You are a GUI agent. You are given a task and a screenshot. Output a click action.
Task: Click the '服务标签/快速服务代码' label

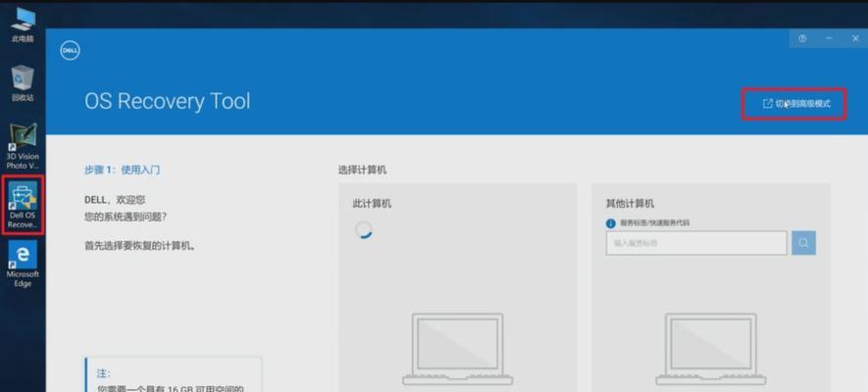point(655,223)
